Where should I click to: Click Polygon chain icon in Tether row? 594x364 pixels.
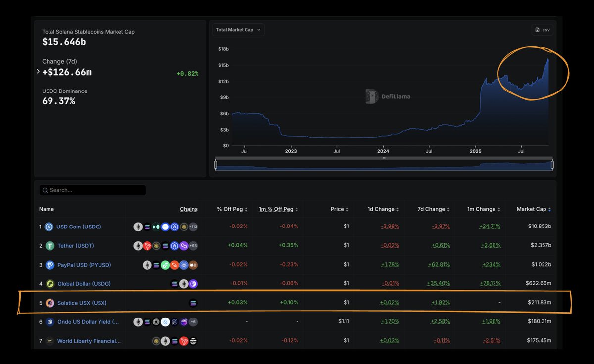pyautogui.click(x=184, y=246)
